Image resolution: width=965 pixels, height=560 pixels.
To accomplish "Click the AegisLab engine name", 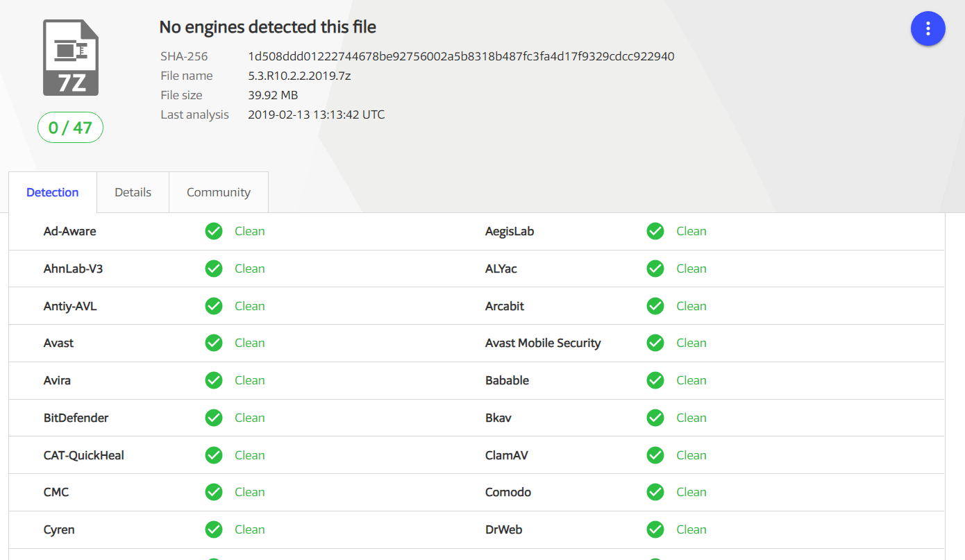I will [x=510, y=231].
